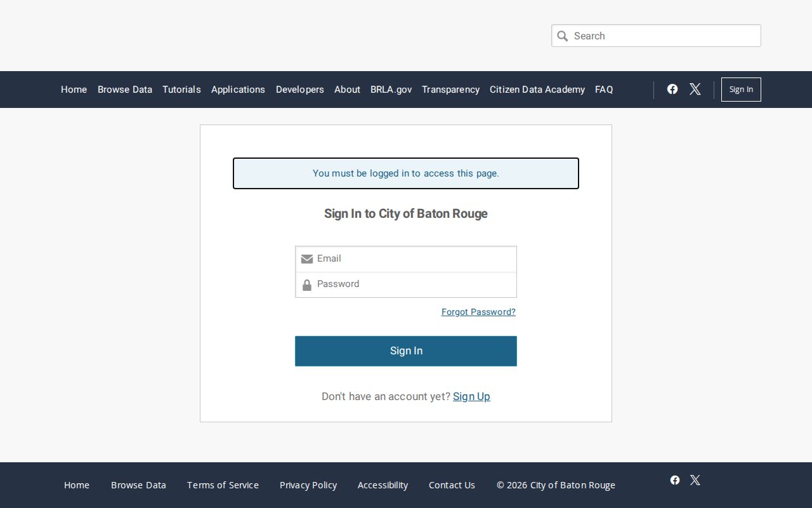
Task: Open Facebook icon in the header bar
Action: coord(672,89)
